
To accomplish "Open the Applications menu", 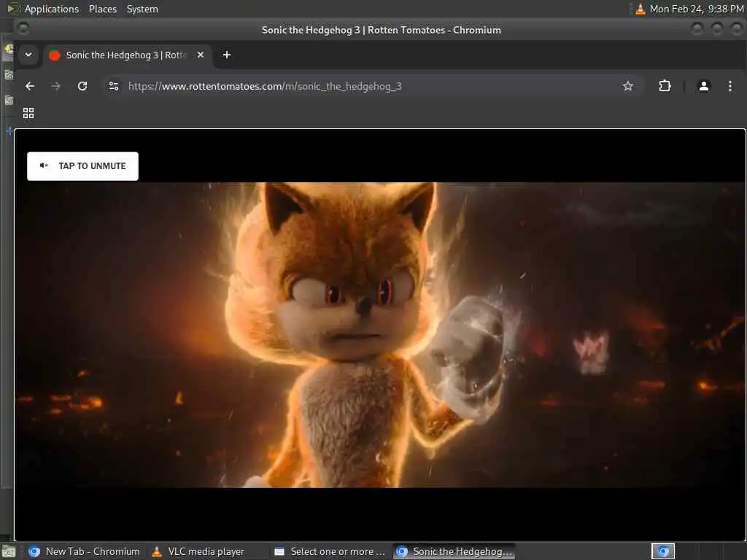I will pyautogui.click(x=52, y=9).
